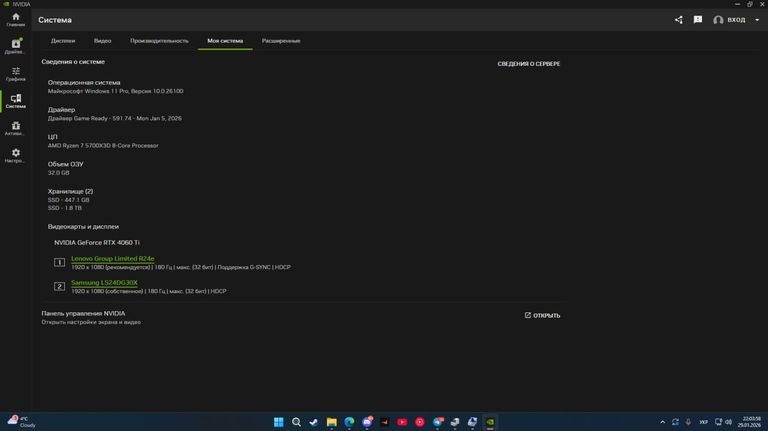Click the sync arrows tray icon
Screen dimensions: 768x431
[675, 422]
